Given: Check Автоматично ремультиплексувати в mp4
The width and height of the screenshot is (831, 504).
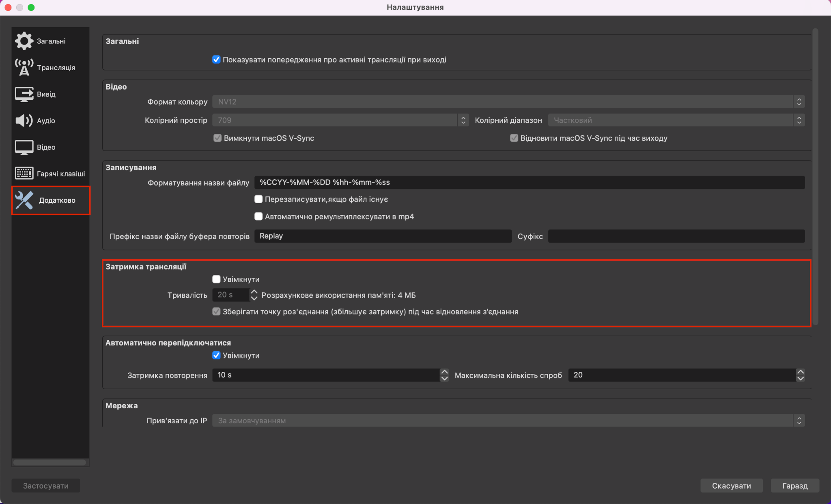Looking at the screenshot, I should click(x=258, y=217).
